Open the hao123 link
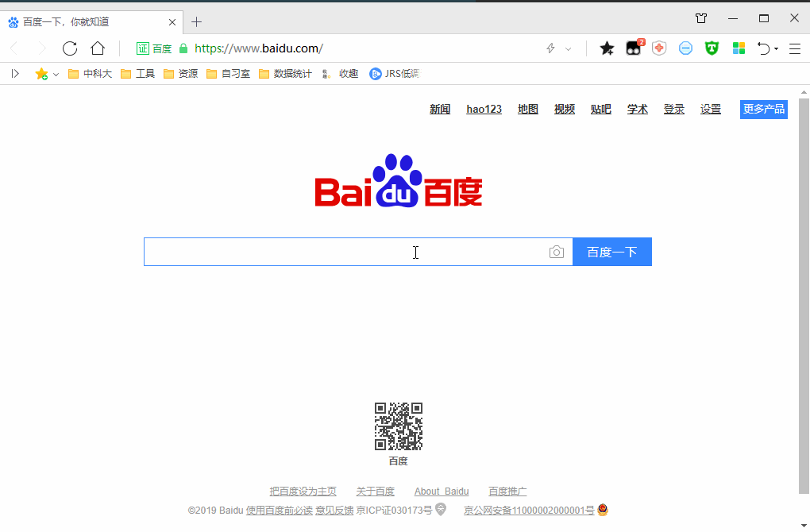This screenshot has height=532, width=810. [484, 109]
